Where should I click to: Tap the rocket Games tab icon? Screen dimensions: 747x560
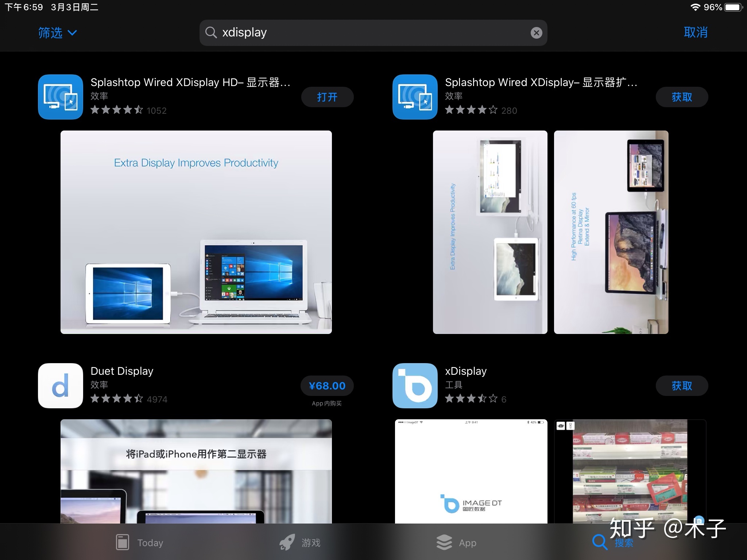pyautogui.click(x=287, y=542)
